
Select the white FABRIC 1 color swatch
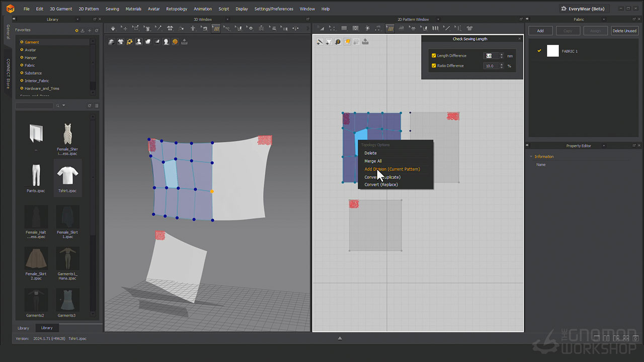(552, 51)
